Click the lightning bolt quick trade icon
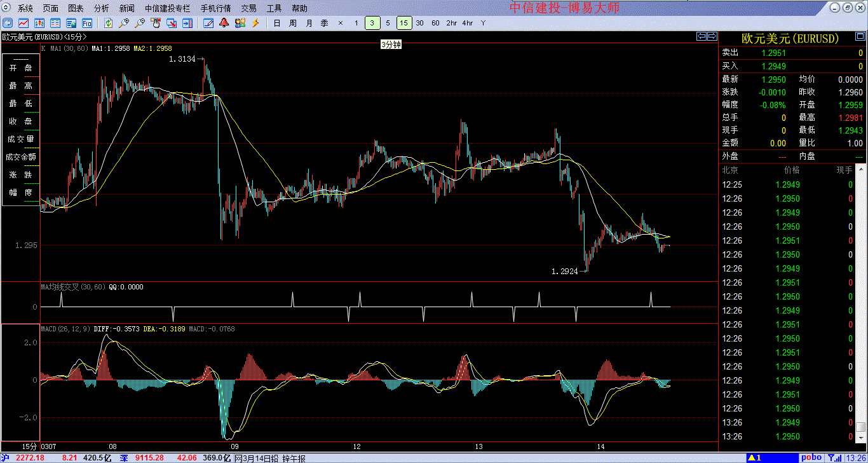Screen dimensions: 868x463 pyautogui.click(x=255, y=24)
